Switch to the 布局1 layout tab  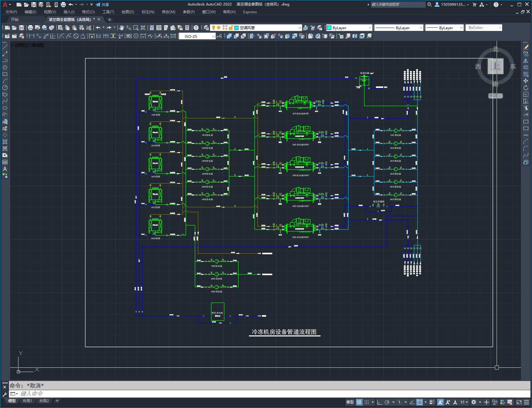click(x=27, y=401)
